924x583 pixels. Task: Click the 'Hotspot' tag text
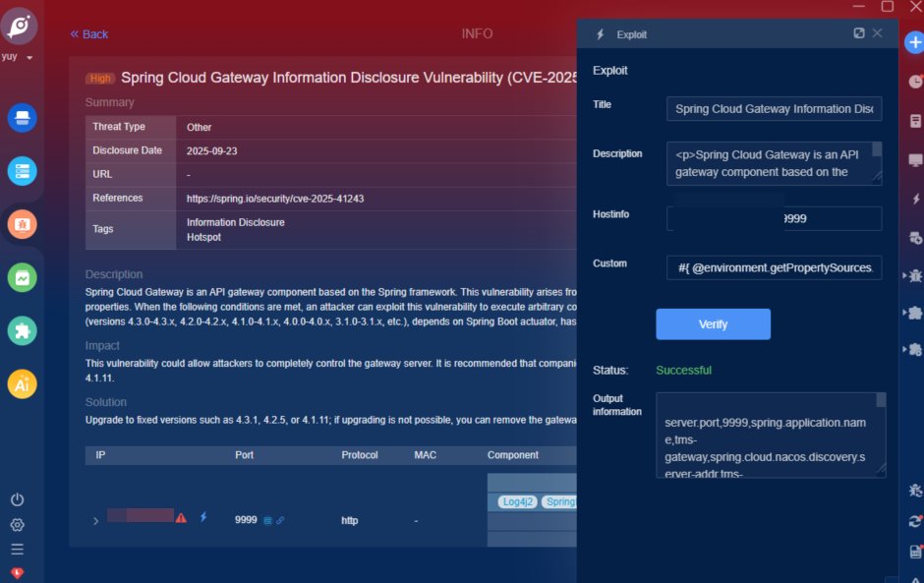point(203,237)
